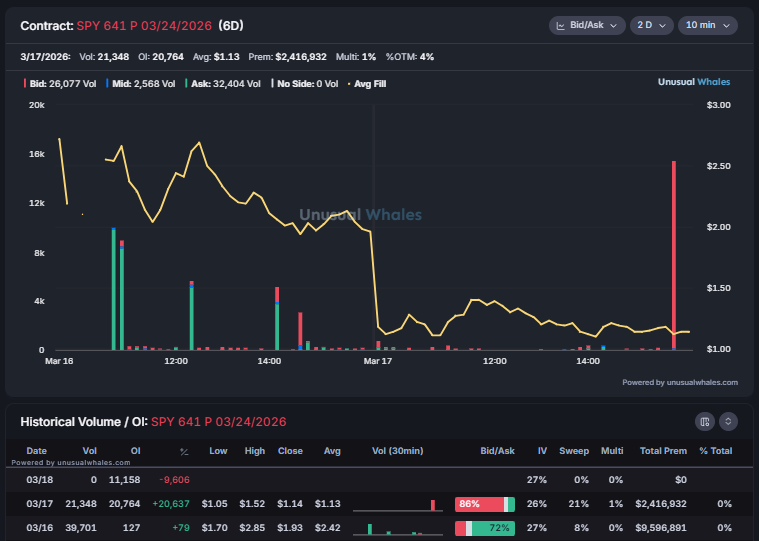Click the $9,596,891 total premium cell
759x541 pixels.
coord(661,527)
